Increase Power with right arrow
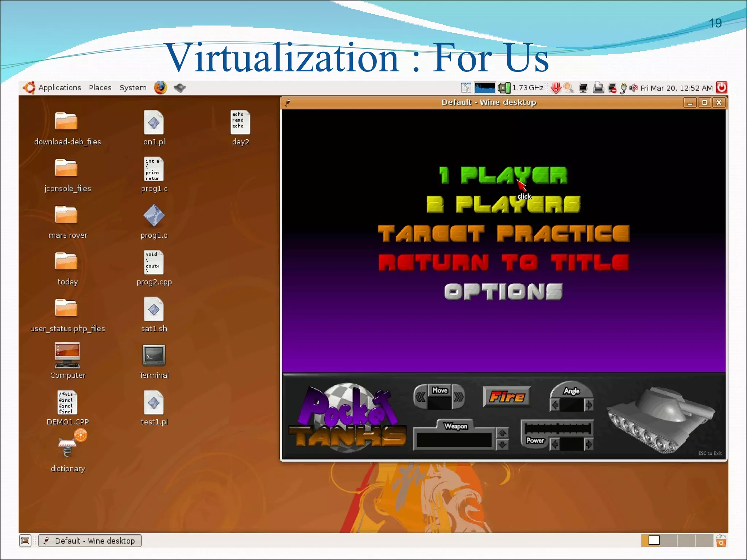The image size is (747, 560). click(588, 444)
